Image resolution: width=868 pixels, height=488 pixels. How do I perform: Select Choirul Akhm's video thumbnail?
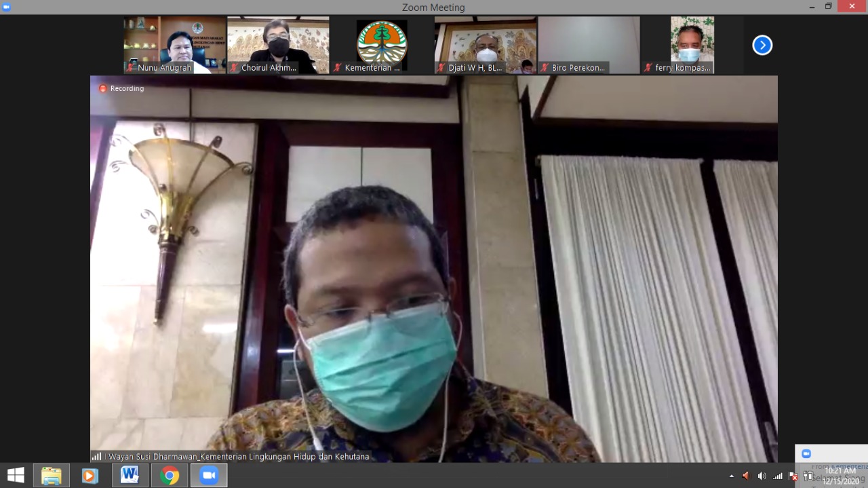[278, 45]
